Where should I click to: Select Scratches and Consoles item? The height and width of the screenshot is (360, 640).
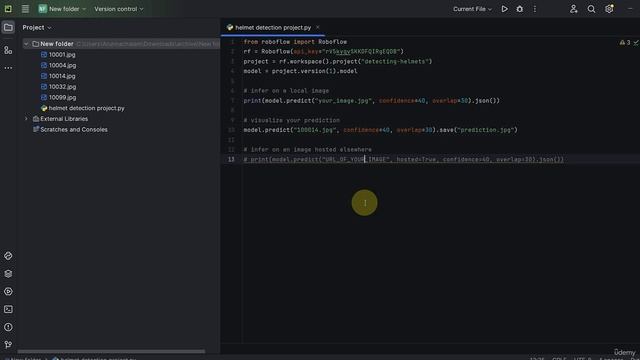(x=70, y=129)
